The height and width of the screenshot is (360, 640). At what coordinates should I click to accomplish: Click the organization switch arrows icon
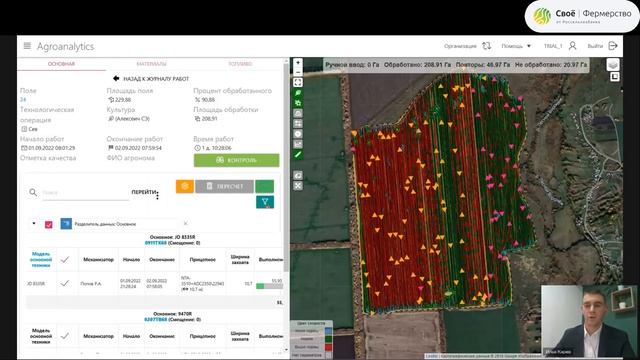coord(486,46)
